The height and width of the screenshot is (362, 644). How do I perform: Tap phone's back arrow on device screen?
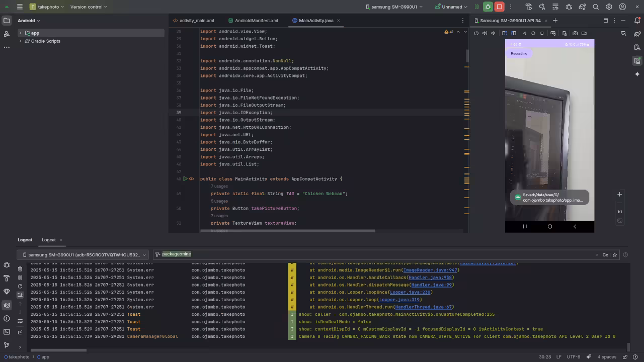[575, 226]
